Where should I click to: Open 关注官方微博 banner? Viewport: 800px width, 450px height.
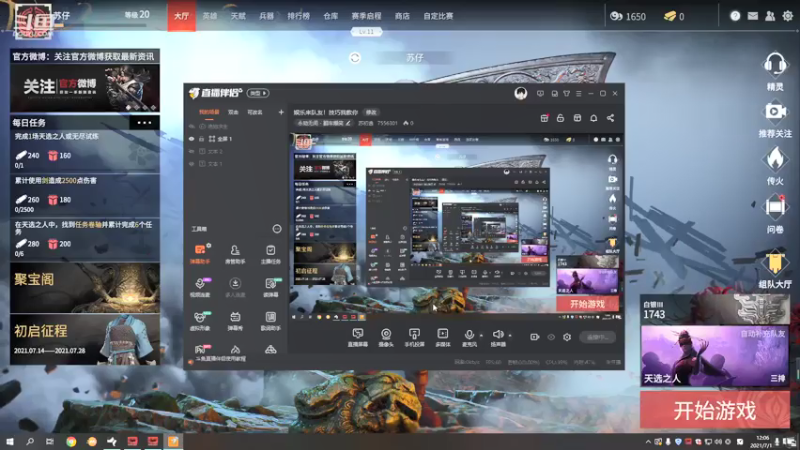coord(85,88)
